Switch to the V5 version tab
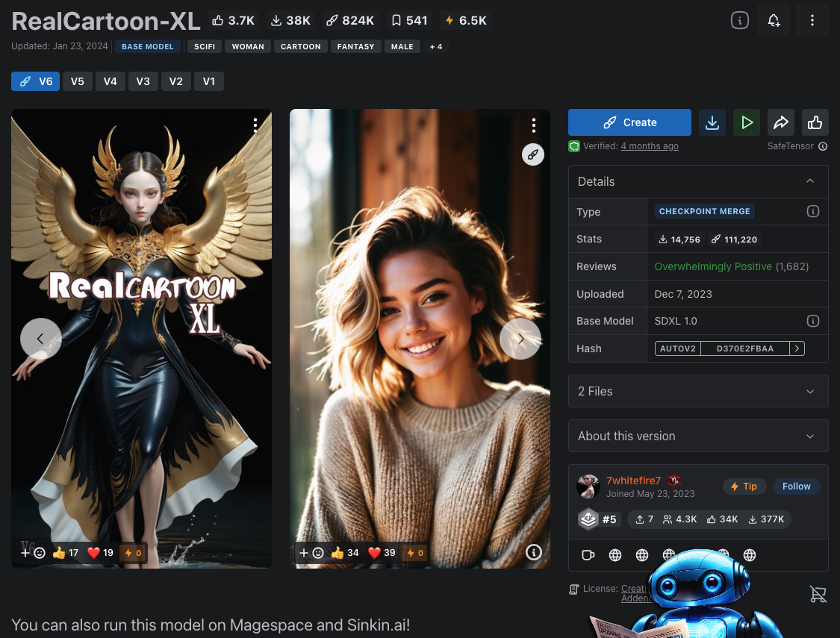The width and height of the screenshot is (840, 638). [x=78, y=81]
